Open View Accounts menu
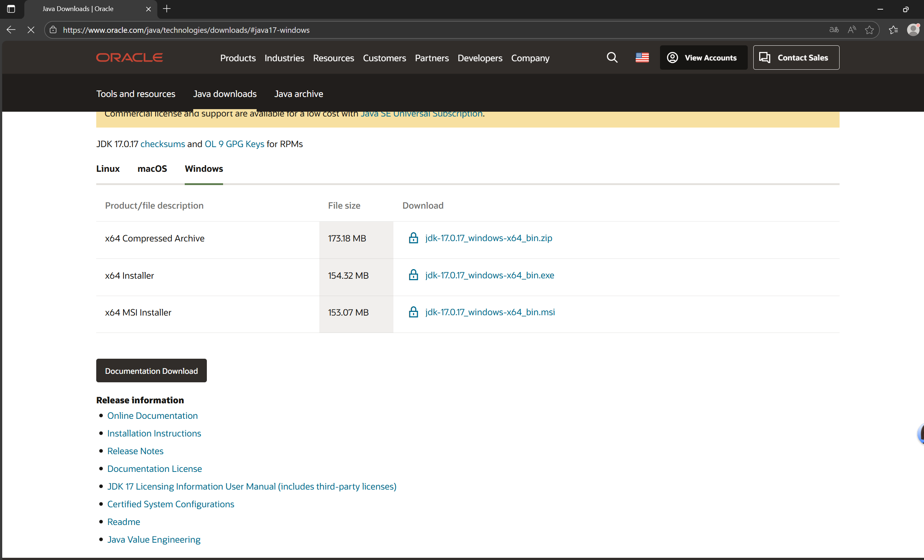Viewport: 924px width, 560px height. point(703,58)
